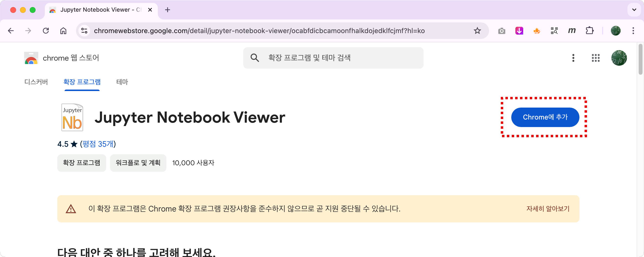
Task: Open the Extensions puzzle piece menu
Action: pos(589,31)
